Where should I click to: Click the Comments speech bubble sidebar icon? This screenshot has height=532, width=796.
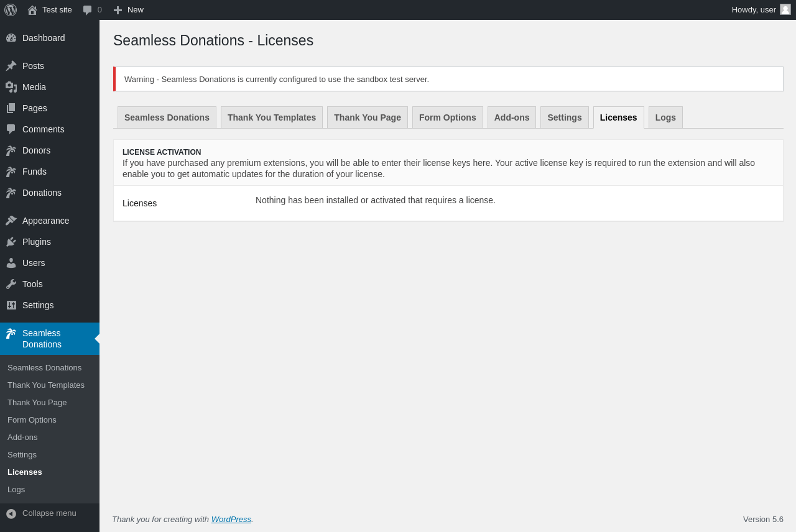(11, 129)
